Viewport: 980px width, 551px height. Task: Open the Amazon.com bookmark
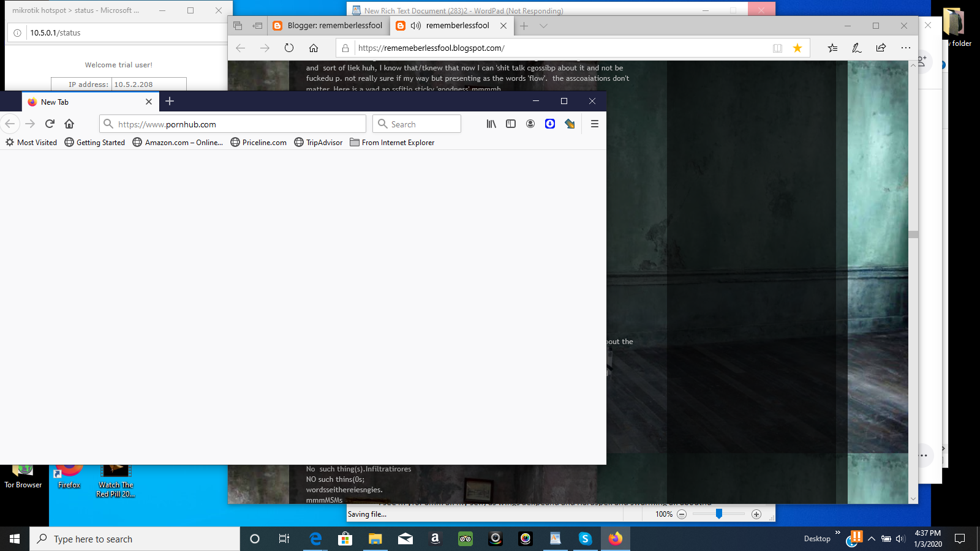(x=178, y=142)
